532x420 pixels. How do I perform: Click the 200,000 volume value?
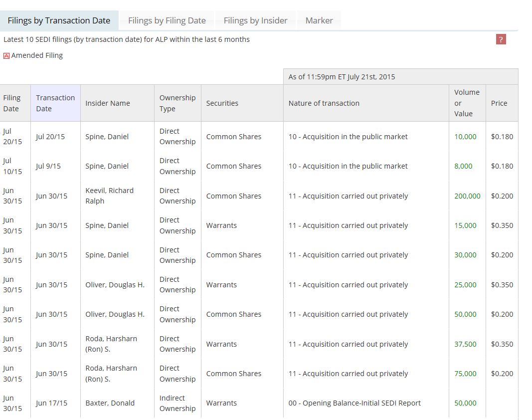pos(467,196)
